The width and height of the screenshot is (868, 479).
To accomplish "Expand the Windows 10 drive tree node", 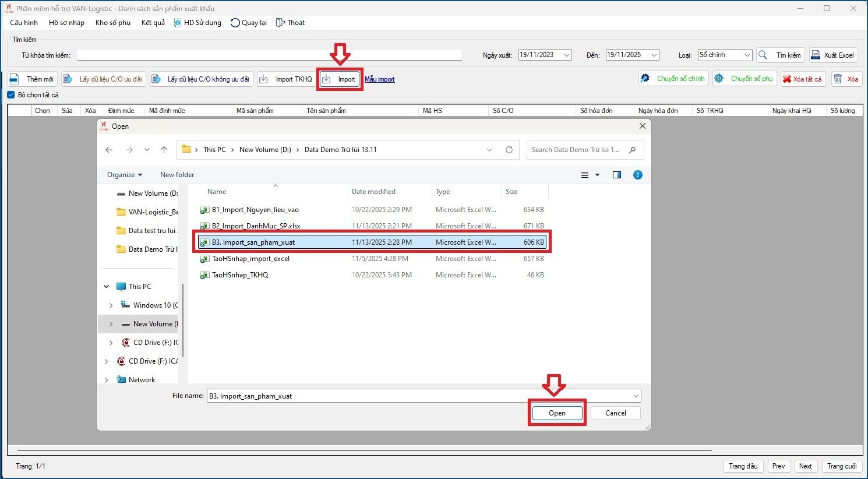I will [x=111, y=305].
